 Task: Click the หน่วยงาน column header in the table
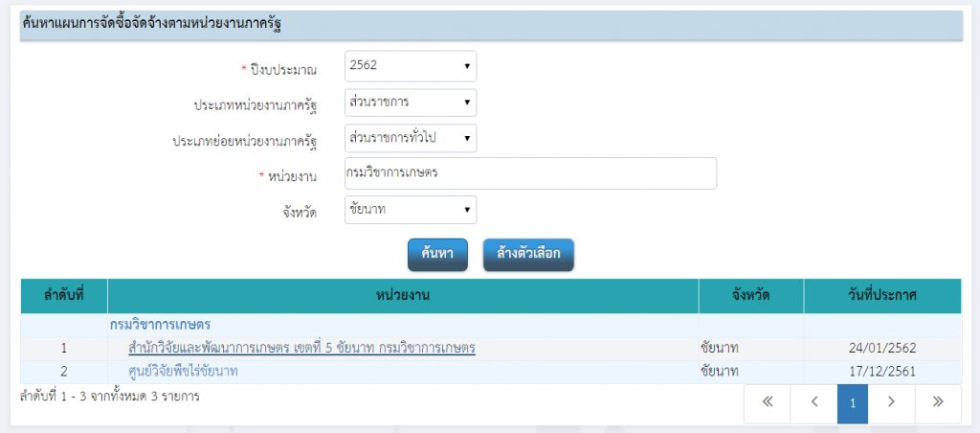[403, 296]
